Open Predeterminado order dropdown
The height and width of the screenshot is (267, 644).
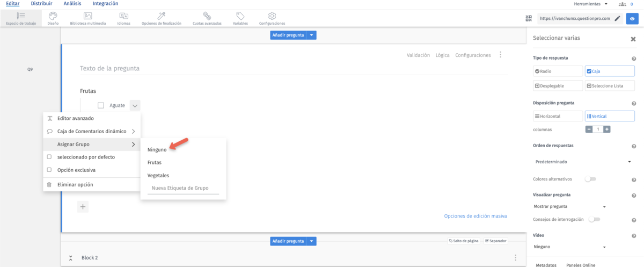click(x=582, y=162)
